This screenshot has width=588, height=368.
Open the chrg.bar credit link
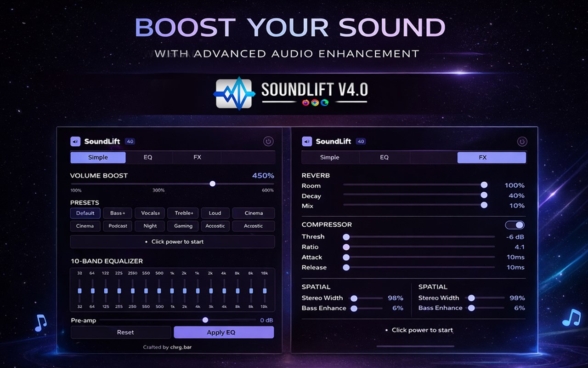(180, 347)
